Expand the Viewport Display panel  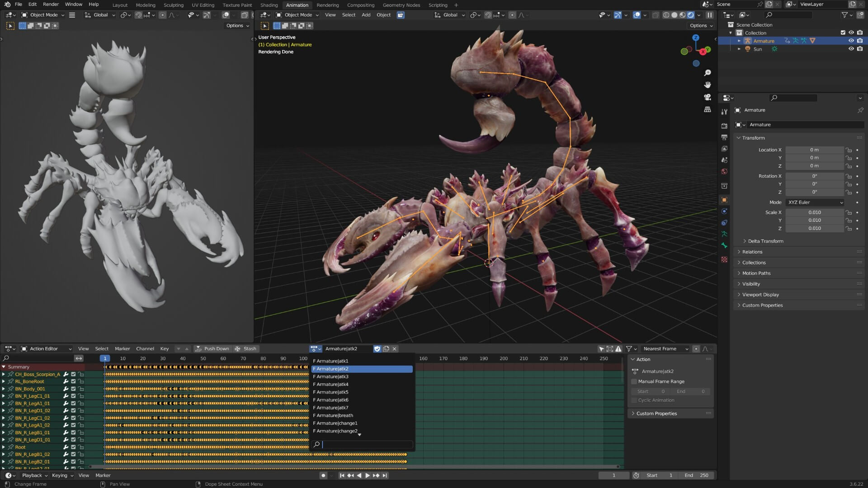tap(760, 295)
